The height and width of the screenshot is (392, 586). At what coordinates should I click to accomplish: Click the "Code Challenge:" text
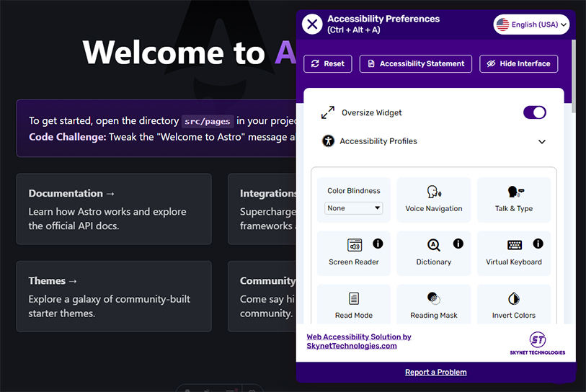click(x=68, y=137)
